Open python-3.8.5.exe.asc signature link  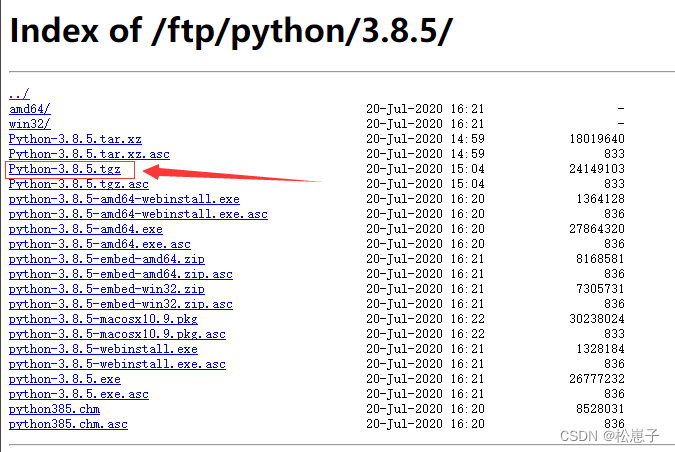coord(79,394)
